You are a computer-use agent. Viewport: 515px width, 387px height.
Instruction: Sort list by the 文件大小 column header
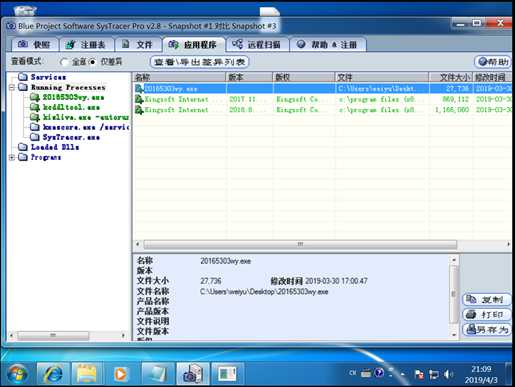point(450,77)
